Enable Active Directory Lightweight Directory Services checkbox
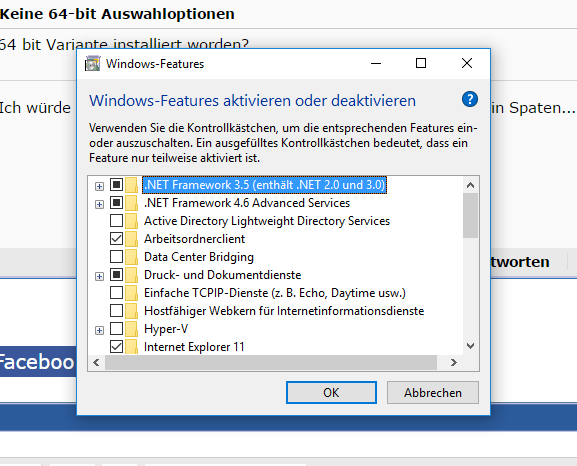Viewport: 577px width, 466px height. pos(117,220)
